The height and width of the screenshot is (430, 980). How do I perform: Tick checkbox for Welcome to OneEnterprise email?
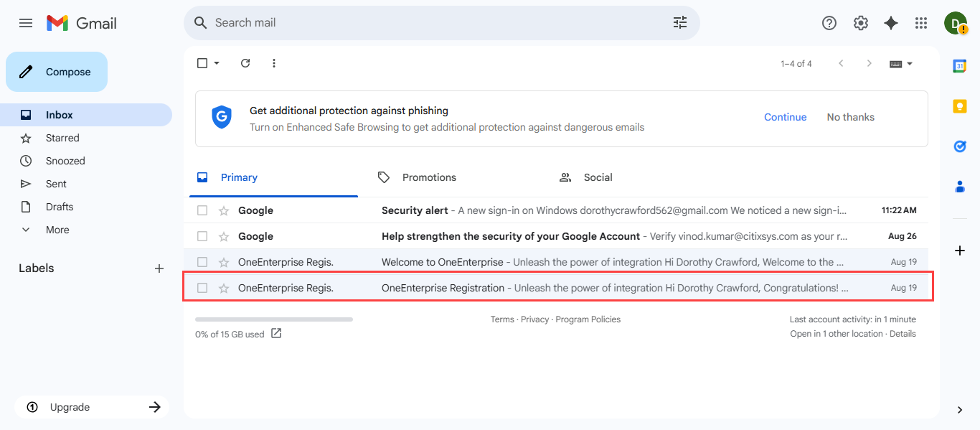pyautogui.click(x=202, y=262)
